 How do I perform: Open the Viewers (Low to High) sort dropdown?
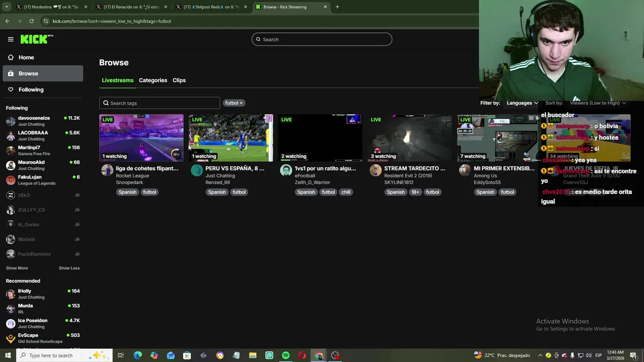pyautogui.click(x=598, y=103)
